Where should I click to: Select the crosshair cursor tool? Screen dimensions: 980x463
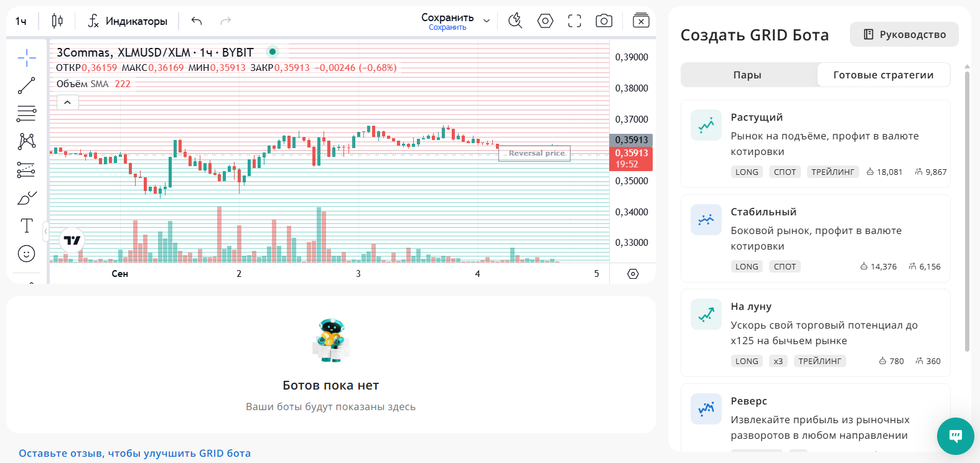[x=27, y=58]
